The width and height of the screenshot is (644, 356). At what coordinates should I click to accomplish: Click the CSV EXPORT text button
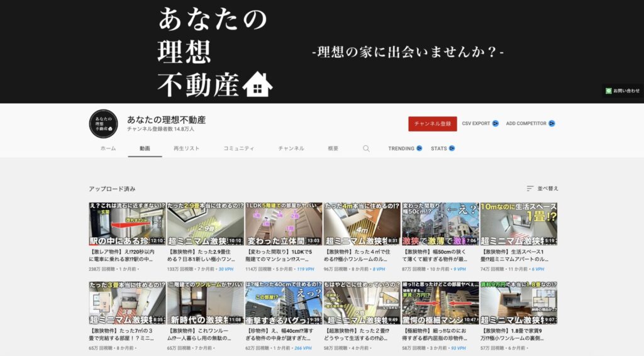pos(475,123)
